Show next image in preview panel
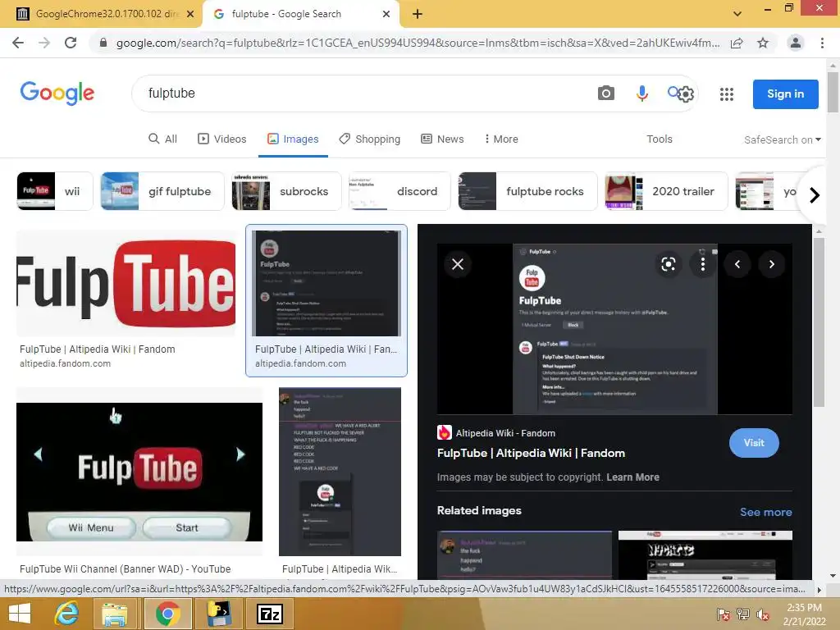Screen dimensions: 840x630 771,264
